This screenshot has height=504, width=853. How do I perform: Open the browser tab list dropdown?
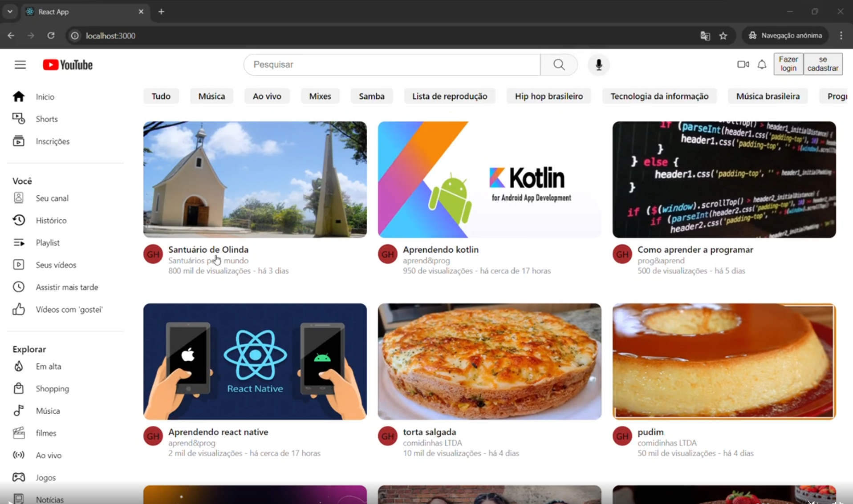pyautogui.click(x=10, y=12)
